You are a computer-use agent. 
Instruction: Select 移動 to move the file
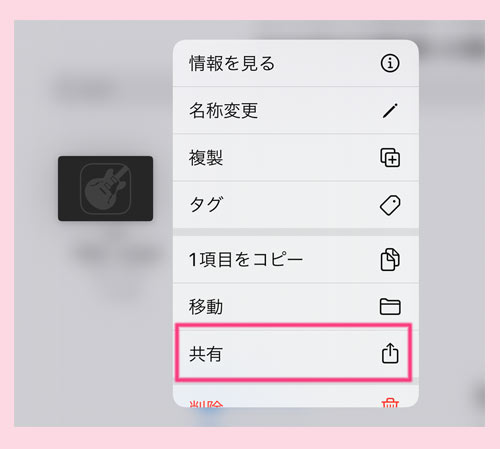[296, 306]
